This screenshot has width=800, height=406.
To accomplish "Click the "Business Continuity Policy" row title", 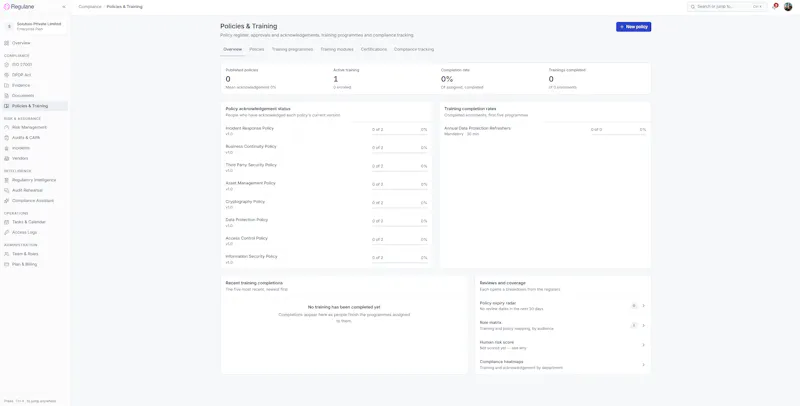I will click(x=251, y=146).
